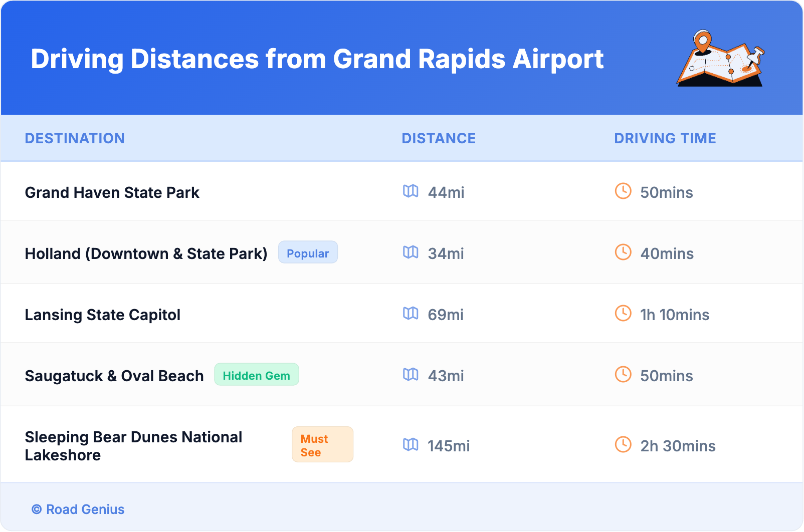This screenshot has height=532, width=804.
Task: Click the map icon beside 34mi
Action: [411, 252]
